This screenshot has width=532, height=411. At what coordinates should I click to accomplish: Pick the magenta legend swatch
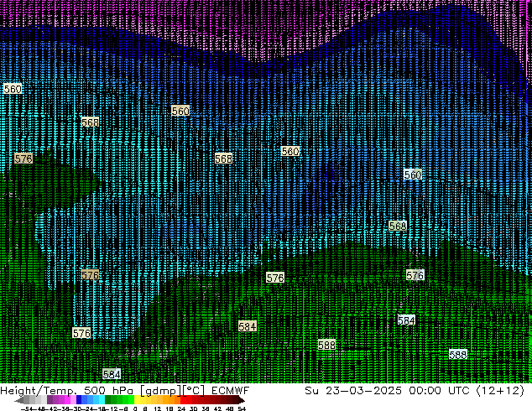[x=67, y=400]
